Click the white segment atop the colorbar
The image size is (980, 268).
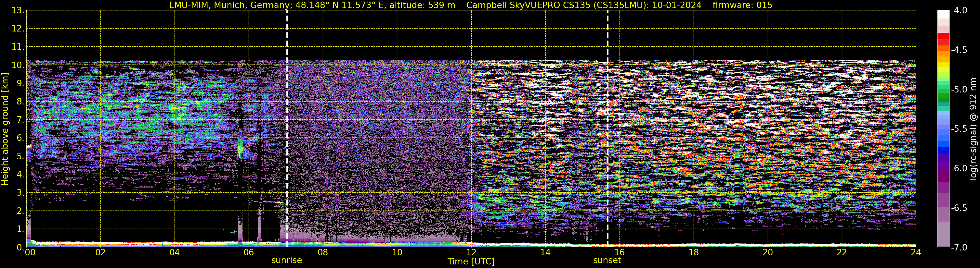point(944,14)
